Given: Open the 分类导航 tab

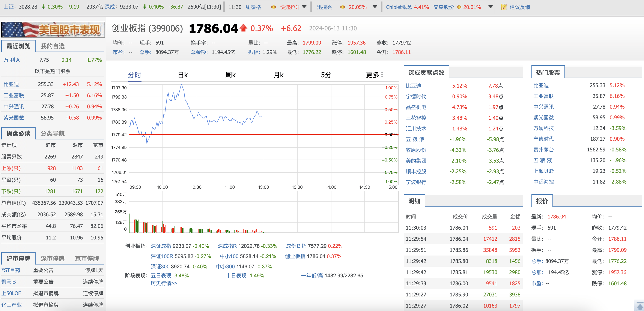Looking at the screenshot, I should pos(53,133).
